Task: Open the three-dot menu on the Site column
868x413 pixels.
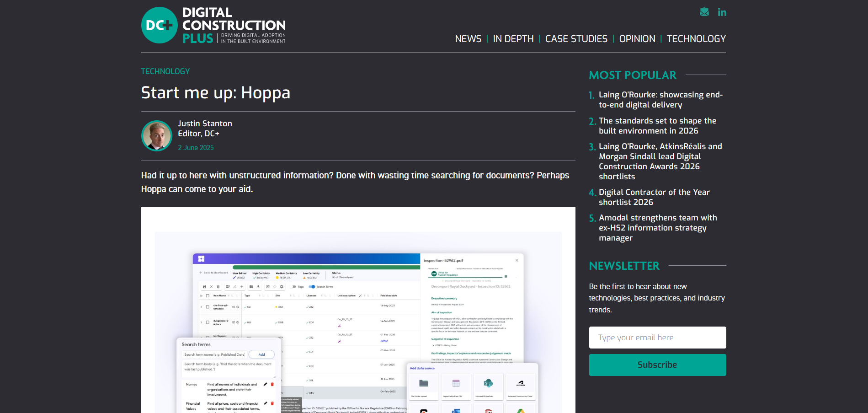Action: coord(299,295)
